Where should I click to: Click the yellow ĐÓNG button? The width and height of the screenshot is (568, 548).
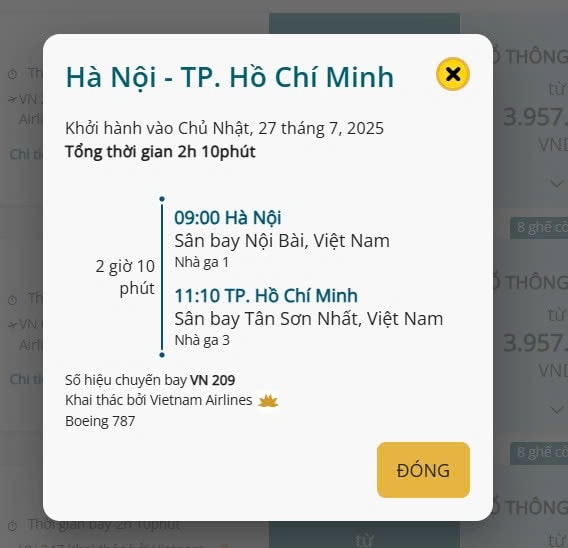(423, 470)
